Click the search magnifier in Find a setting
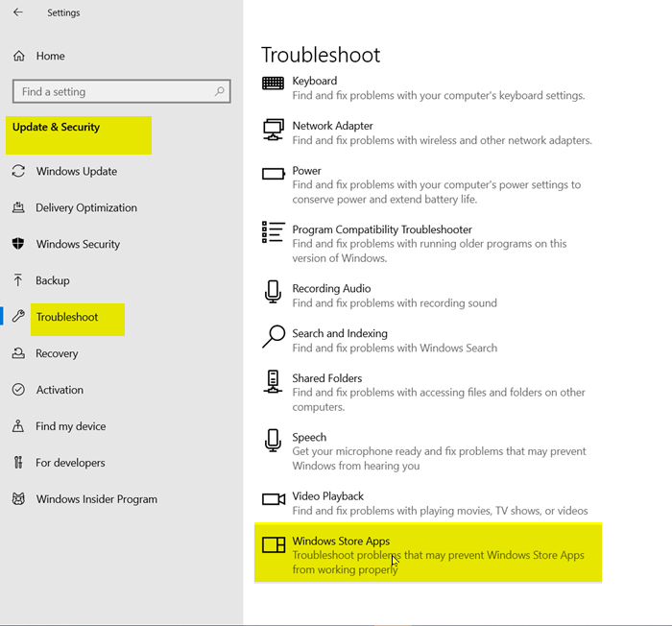Screen dimensions: 672x626 coord(220,91)
